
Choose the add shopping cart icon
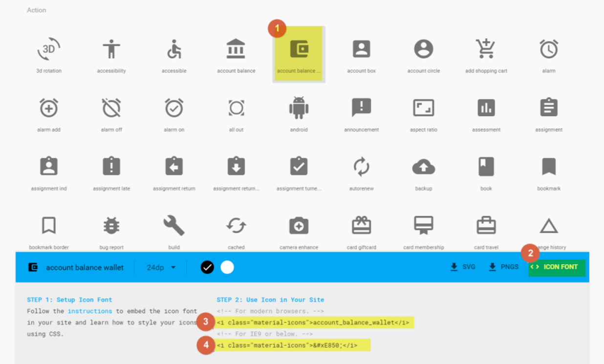coord(486,49)
